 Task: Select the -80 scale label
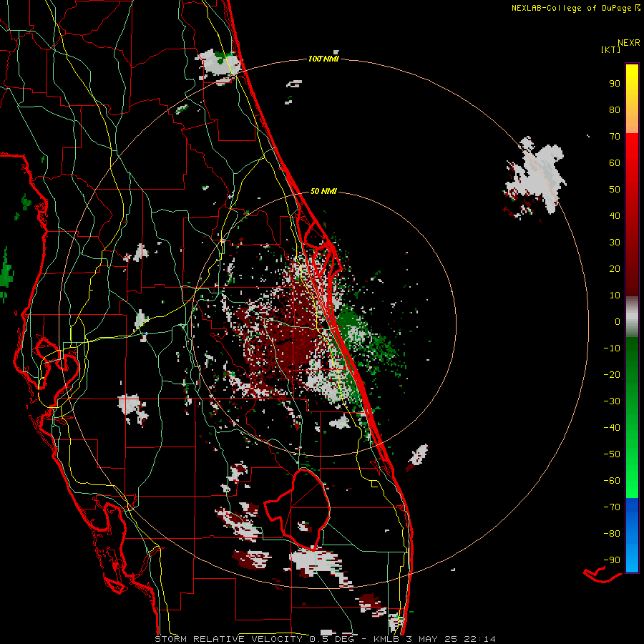[612, 534]
